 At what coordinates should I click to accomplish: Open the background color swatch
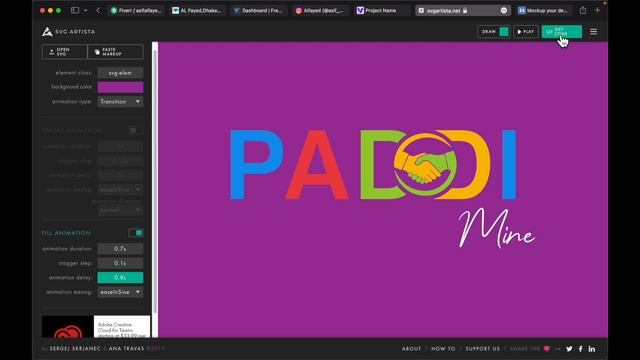tap(120, 87)
